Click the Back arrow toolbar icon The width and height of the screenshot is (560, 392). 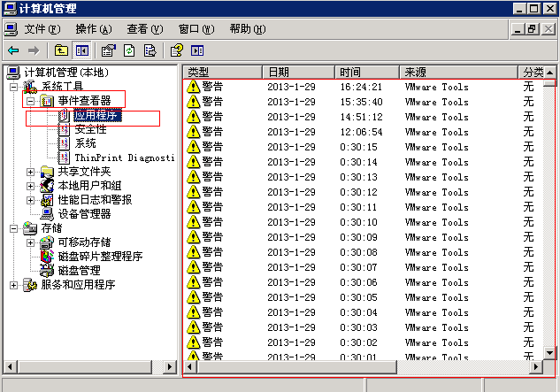click(x=13, y=50)
